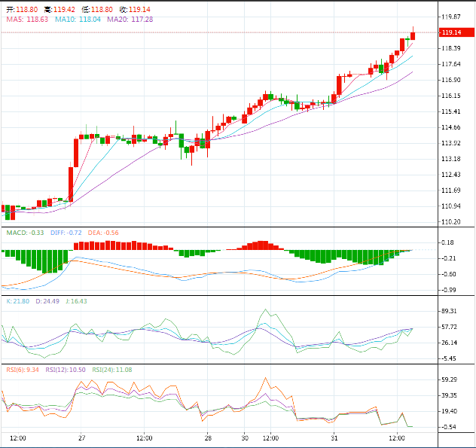Select date marker 31 on the time axis

(x=334, y=437)
